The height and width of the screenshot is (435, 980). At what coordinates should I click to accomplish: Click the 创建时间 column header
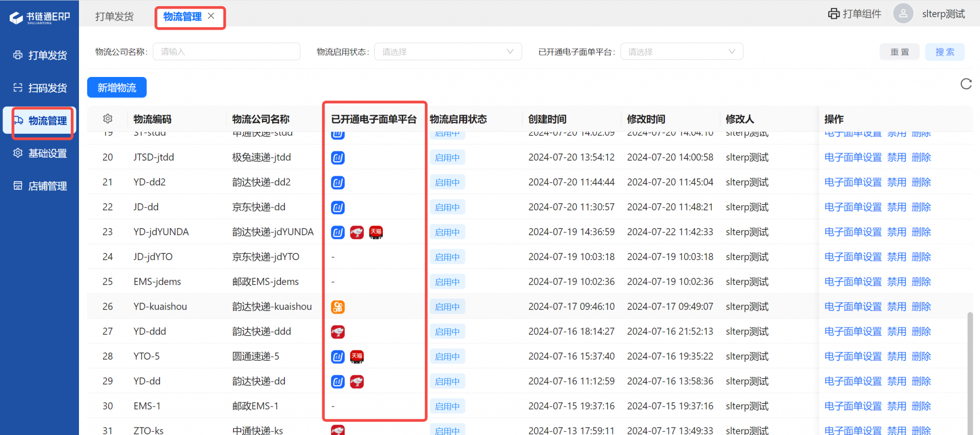click(547, 119)
